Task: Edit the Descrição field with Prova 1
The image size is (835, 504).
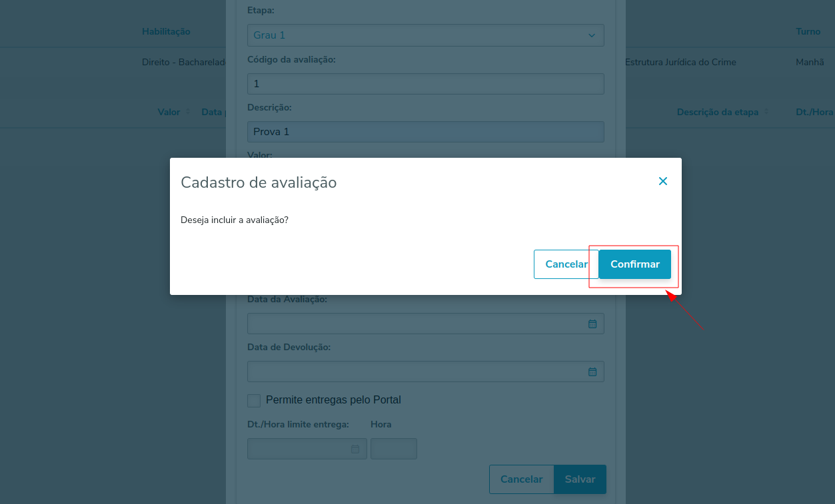Action: coord(425,132)
